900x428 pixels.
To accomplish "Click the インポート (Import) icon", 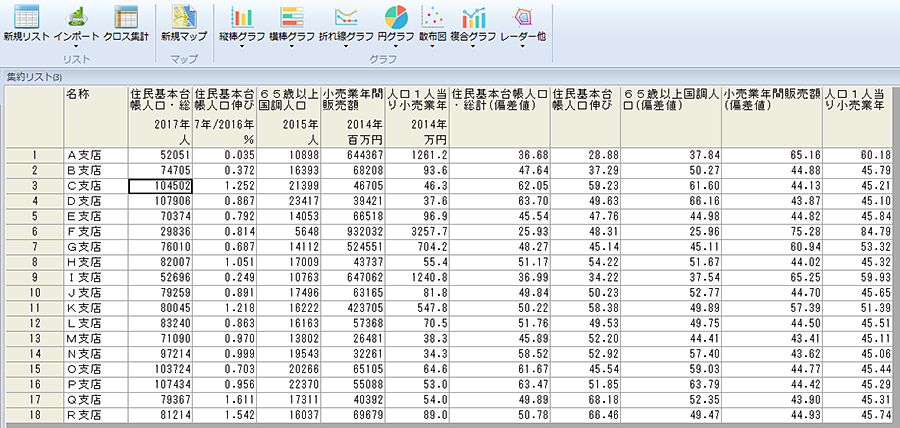I will point(76,18).
